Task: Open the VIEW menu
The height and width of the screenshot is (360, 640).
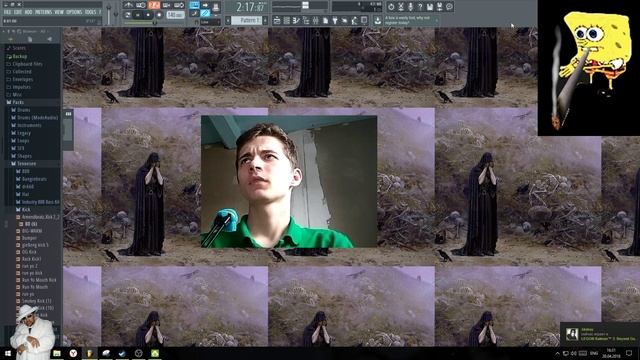Action: [59, 12]
